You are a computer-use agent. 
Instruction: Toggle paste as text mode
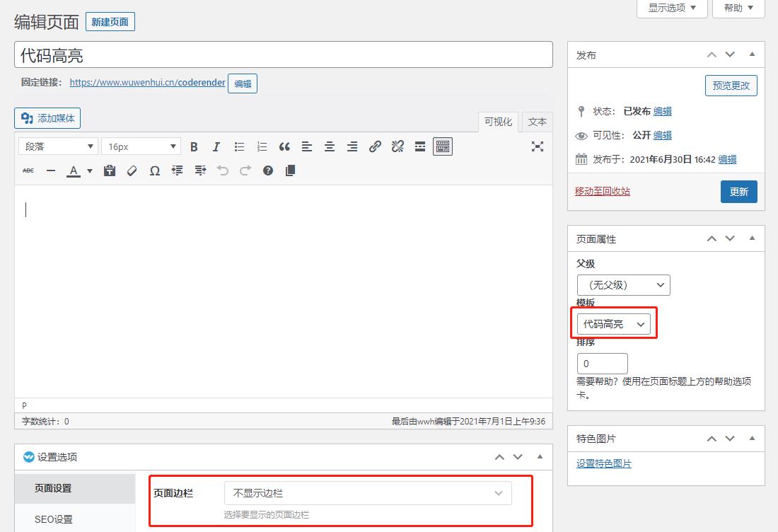[x=110, y=170]
